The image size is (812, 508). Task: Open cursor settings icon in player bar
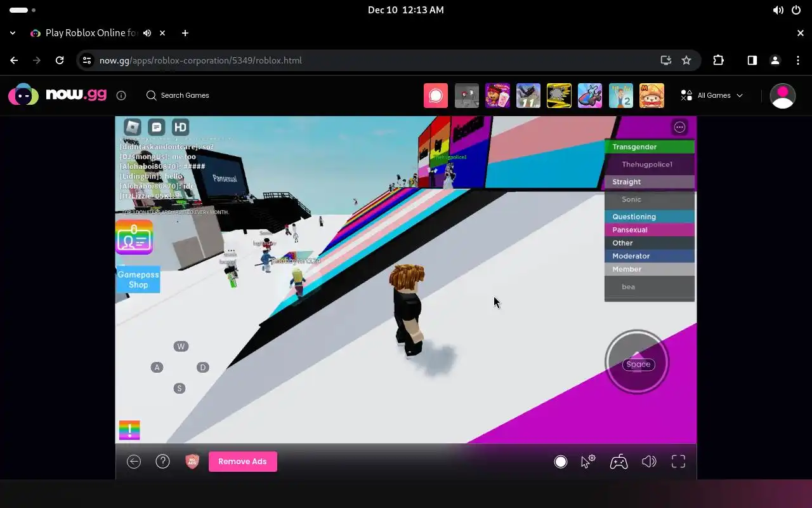(588, 462)
